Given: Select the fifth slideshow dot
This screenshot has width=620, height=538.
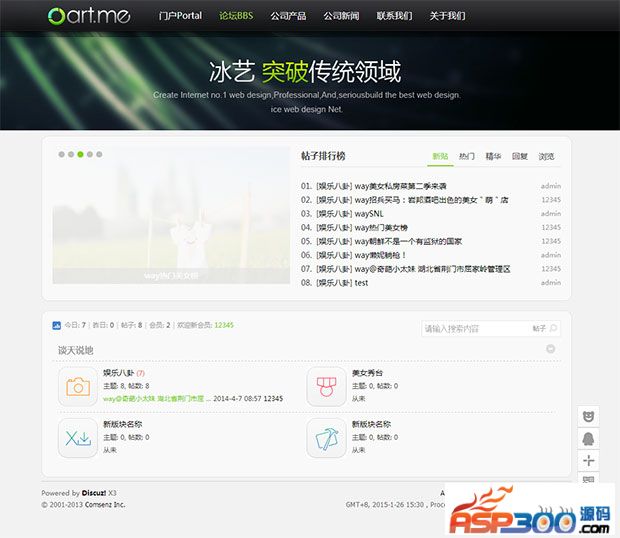Looking at the screenshot, I should [99, 154].
